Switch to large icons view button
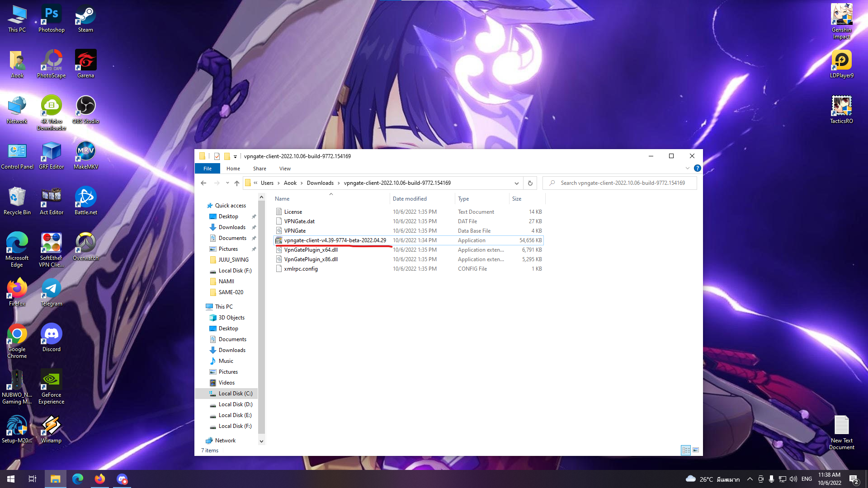The width and height of the screenshot is (868, 488). (x=696, y=450)
